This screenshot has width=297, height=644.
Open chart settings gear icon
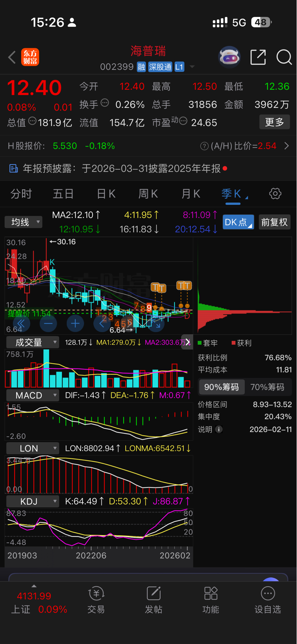coord(275,193)
